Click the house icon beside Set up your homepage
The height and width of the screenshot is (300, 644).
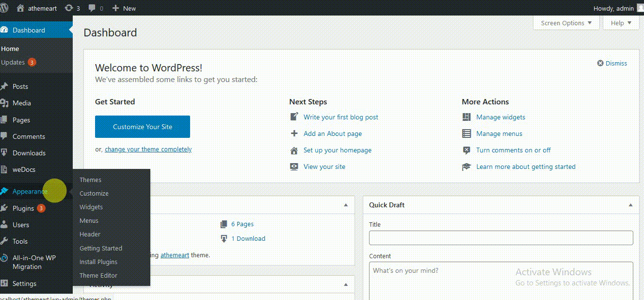tap(294, 150)
